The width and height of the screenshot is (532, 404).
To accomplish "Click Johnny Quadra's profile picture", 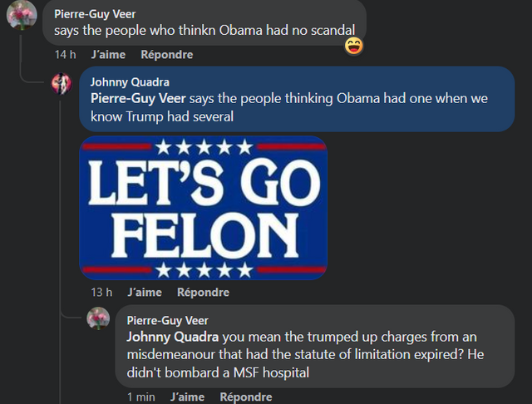I will 62,84.
